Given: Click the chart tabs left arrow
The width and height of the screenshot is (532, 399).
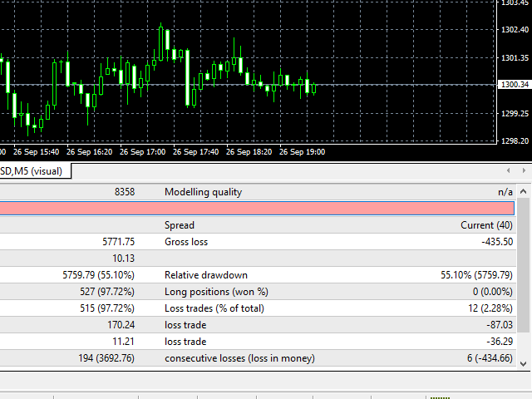Looking at the screenshot, I should tap(508, 170).
